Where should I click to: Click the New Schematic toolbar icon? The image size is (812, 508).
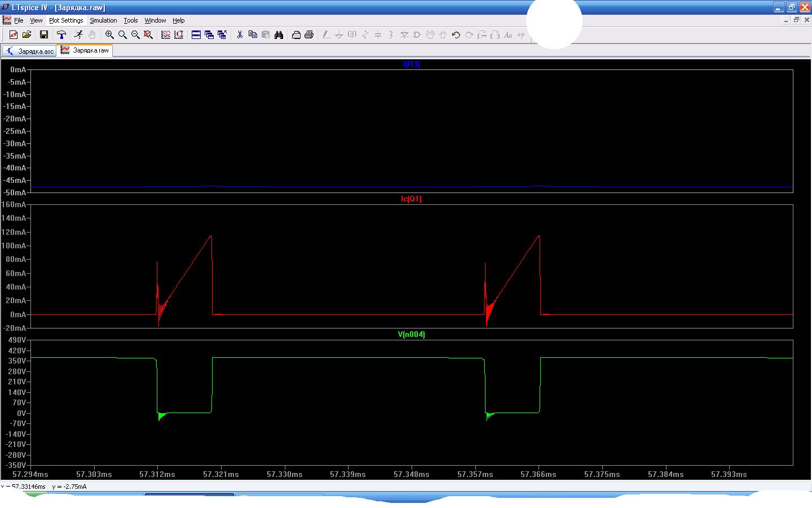(x=14, y=35)
